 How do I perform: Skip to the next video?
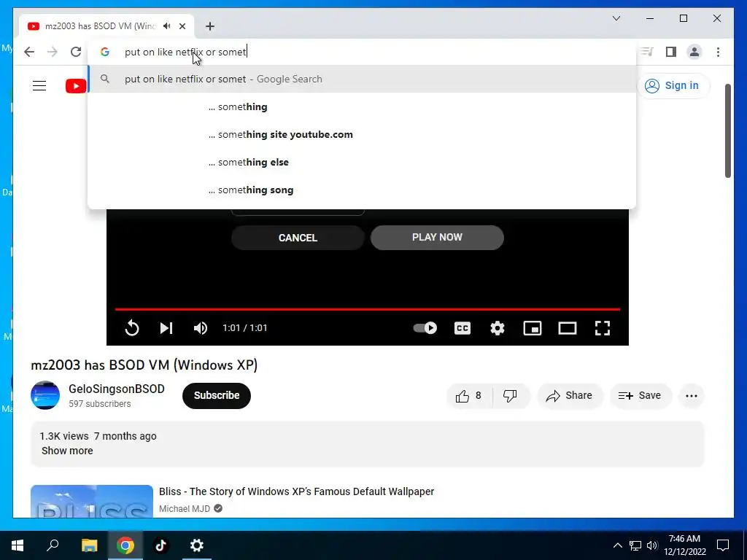click(x=166, y=328)
